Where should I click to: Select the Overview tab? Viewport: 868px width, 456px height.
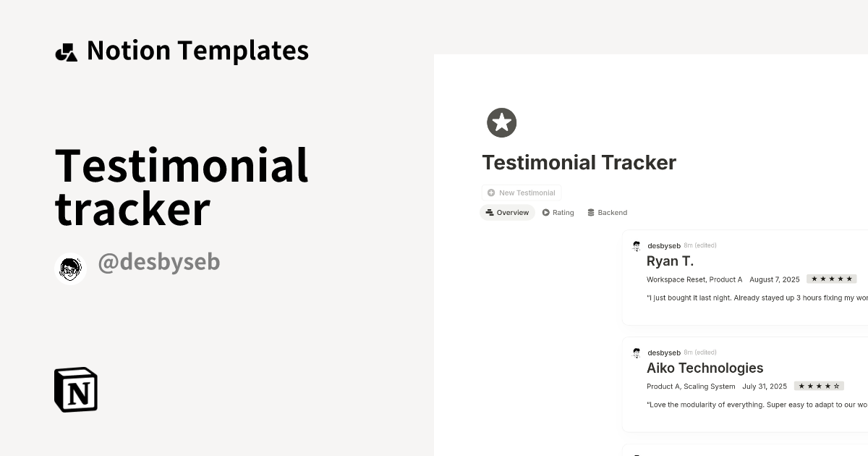pyautogui.click(x=507, y=212)
